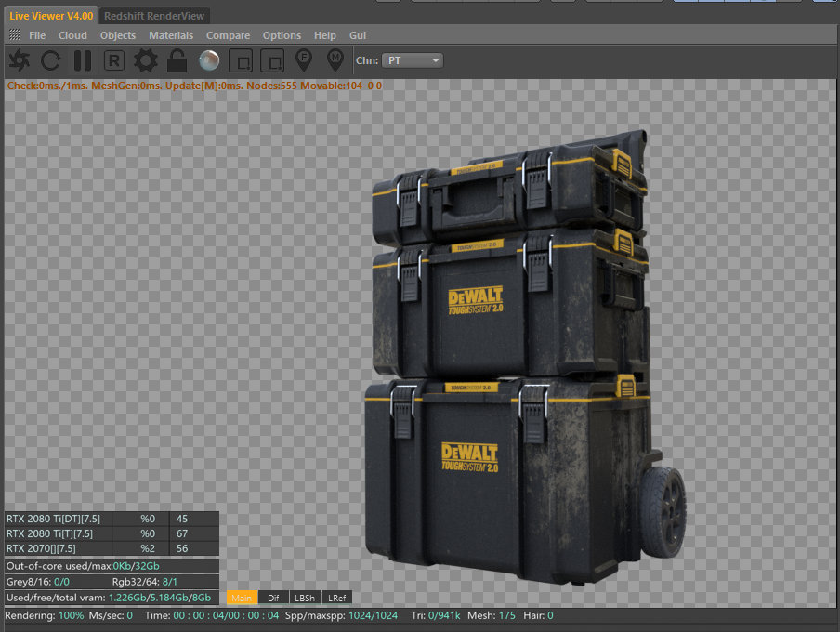Click the Hair: 0 status entry
The image size is (840, 632).
538,615
